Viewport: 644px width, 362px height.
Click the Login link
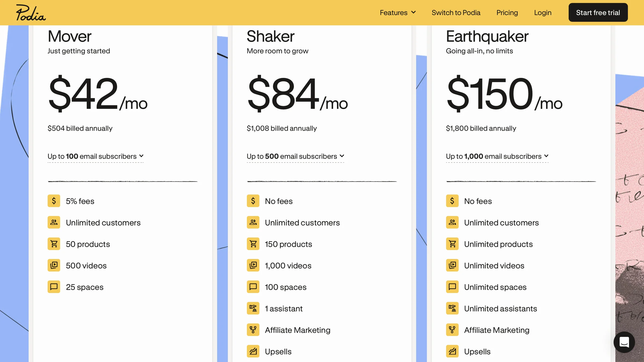coord(543,13)
